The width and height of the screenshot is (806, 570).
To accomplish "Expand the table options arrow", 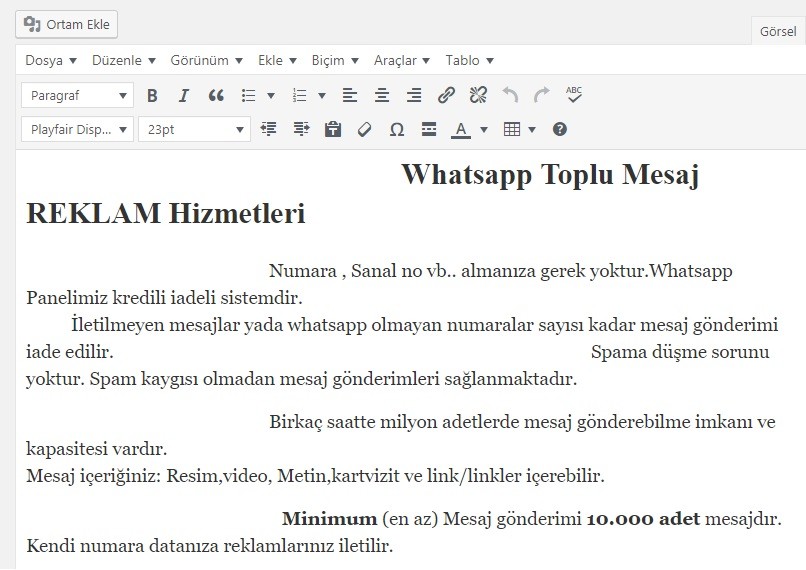I will click(x=532, y=129).
